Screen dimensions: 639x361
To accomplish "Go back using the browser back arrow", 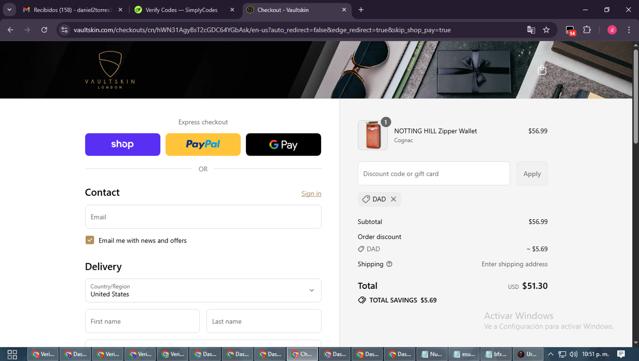I will click(x=11, y=30).
